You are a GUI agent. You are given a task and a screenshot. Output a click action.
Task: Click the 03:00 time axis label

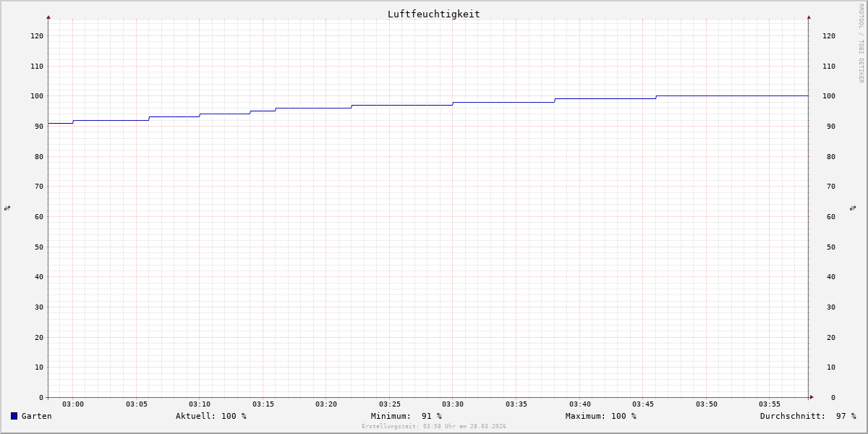[x=73, y=404]
